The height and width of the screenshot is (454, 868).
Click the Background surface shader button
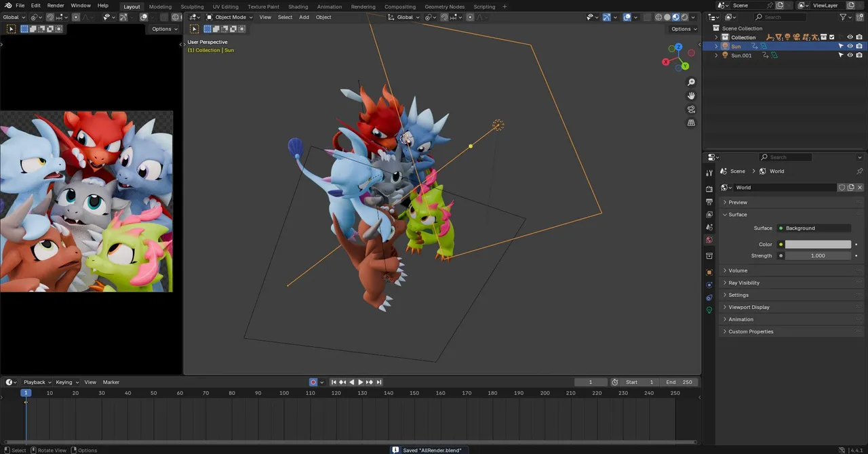coord(813,228)
